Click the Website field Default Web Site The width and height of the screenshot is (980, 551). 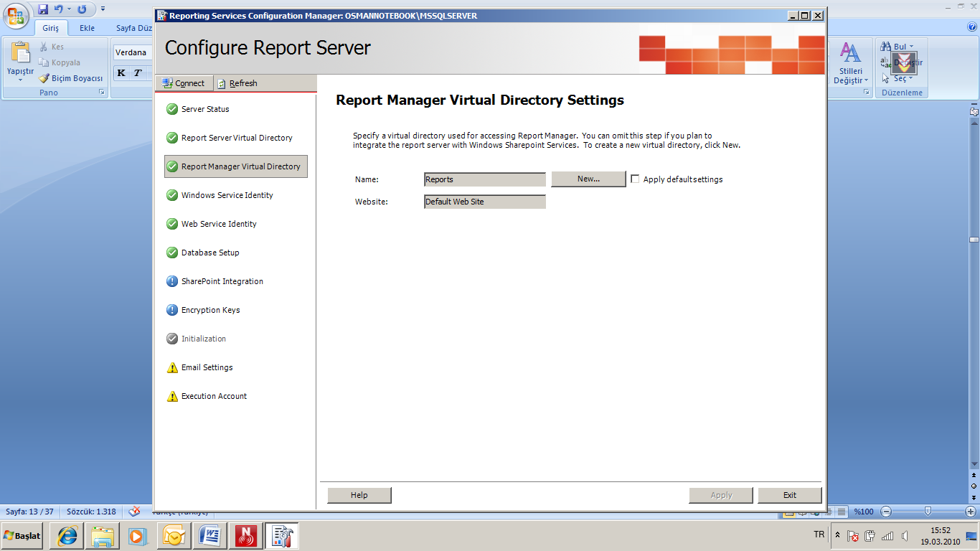(485, 202)
